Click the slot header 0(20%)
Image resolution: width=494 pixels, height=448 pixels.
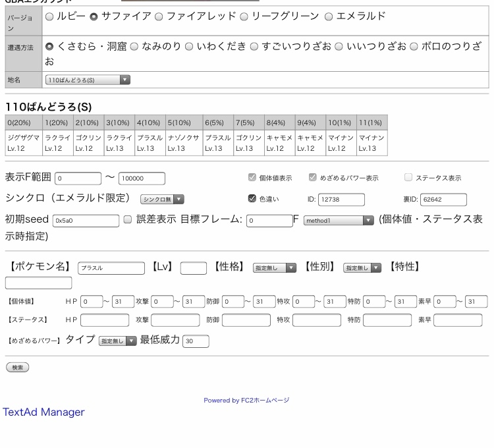click(24, 123)
